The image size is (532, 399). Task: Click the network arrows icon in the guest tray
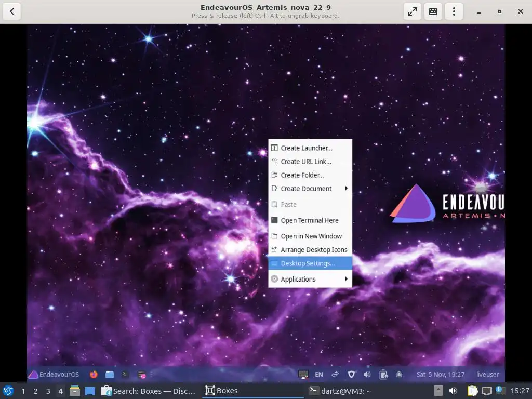335,374
